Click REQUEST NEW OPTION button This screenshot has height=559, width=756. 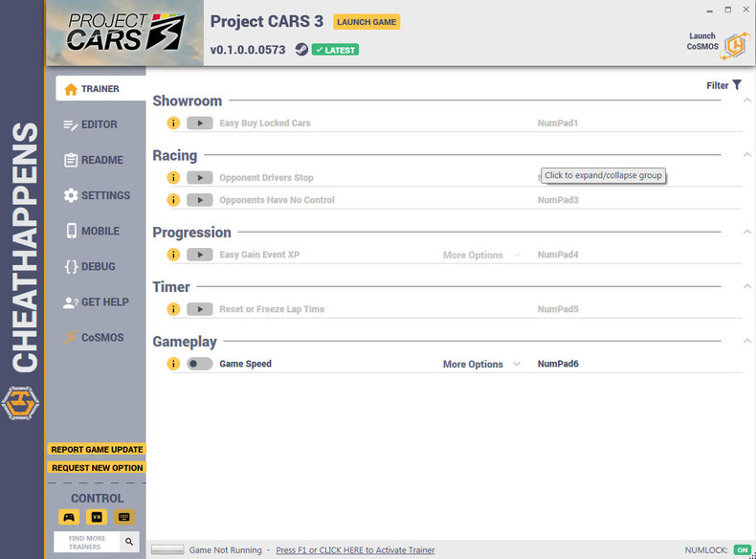pos(97,468)
